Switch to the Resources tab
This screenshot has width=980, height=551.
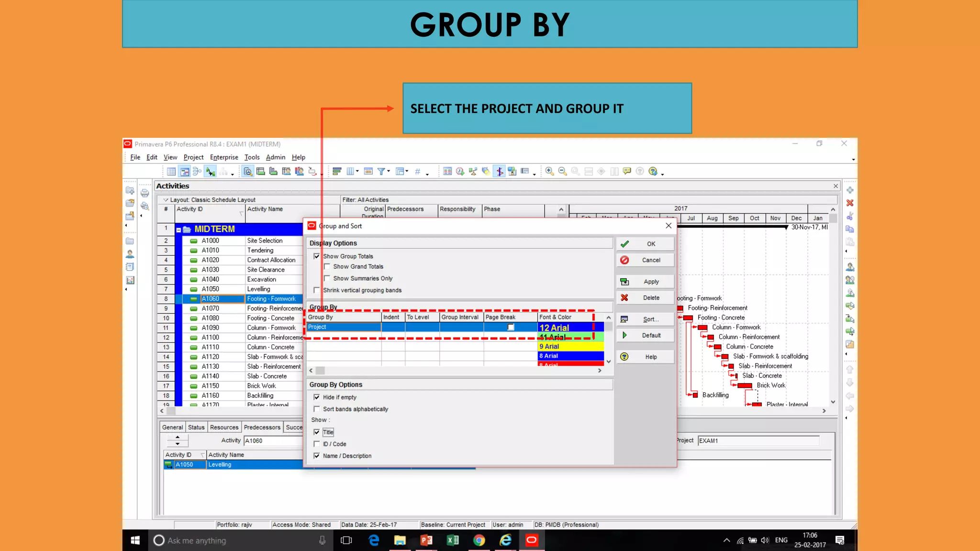point(224,427)
